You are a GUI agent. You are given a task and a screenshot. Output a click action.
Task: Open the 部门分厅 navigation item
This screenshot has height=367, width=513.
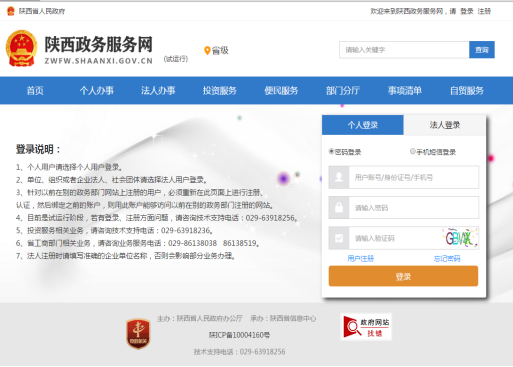[x=343, y=91]
